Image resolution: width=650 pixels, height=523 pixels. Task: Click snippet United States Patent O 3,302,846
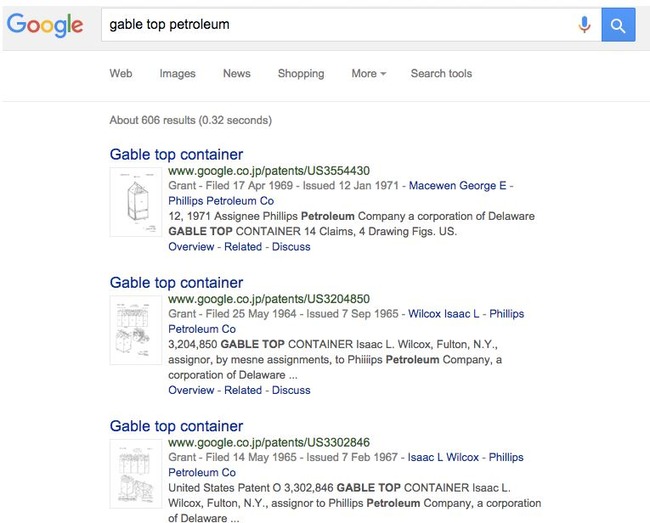(x=250, y=488)
